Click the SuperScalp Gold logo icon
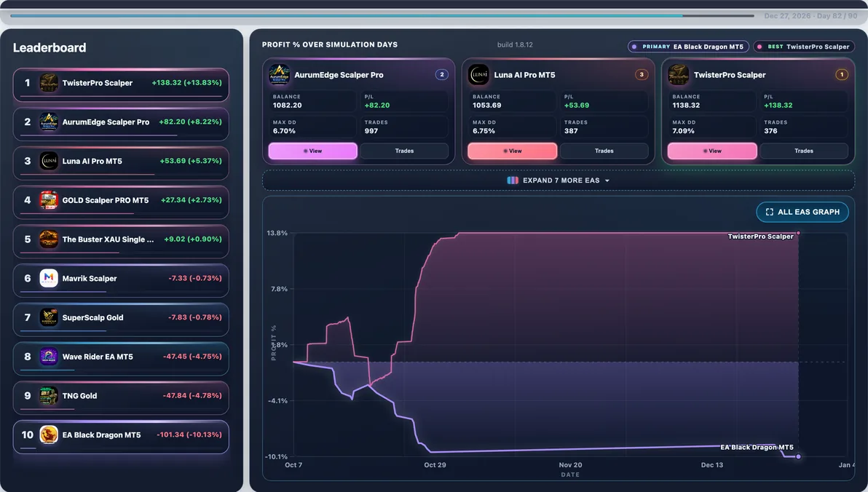Screen dimensions: 868x492 (49, 317)
